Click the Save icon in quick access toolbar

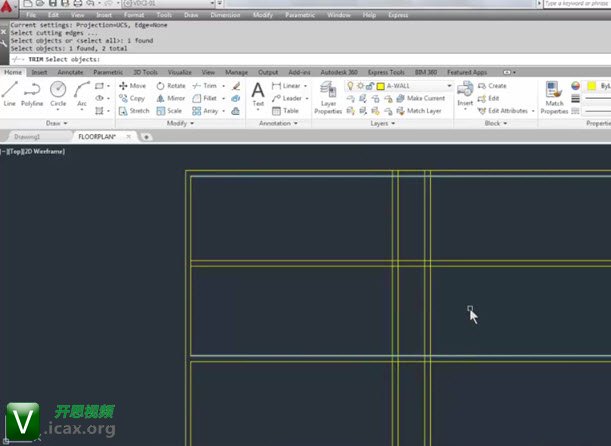pyautogui.click(x=53, y=4)
